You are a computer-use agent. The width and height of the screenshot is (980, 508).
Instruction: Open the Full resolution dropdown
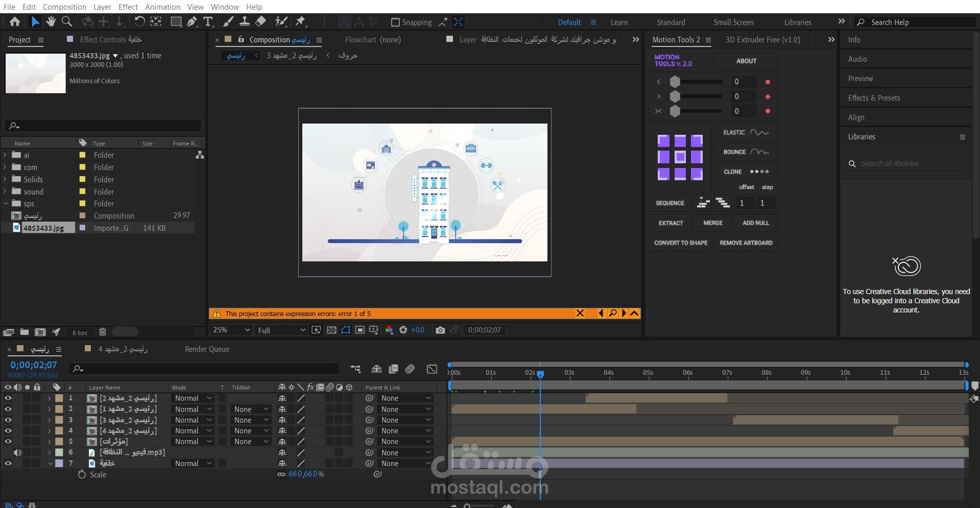click(281, 330)
